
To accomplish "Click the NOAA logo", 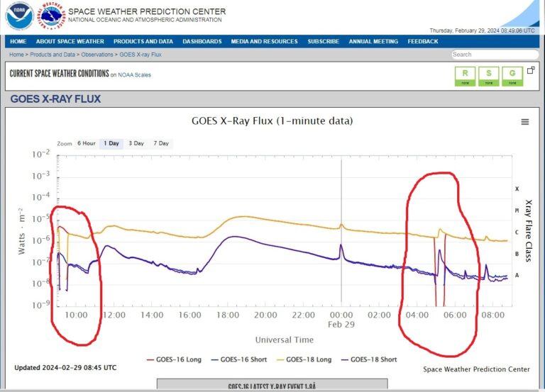I will tap(19, 16).
